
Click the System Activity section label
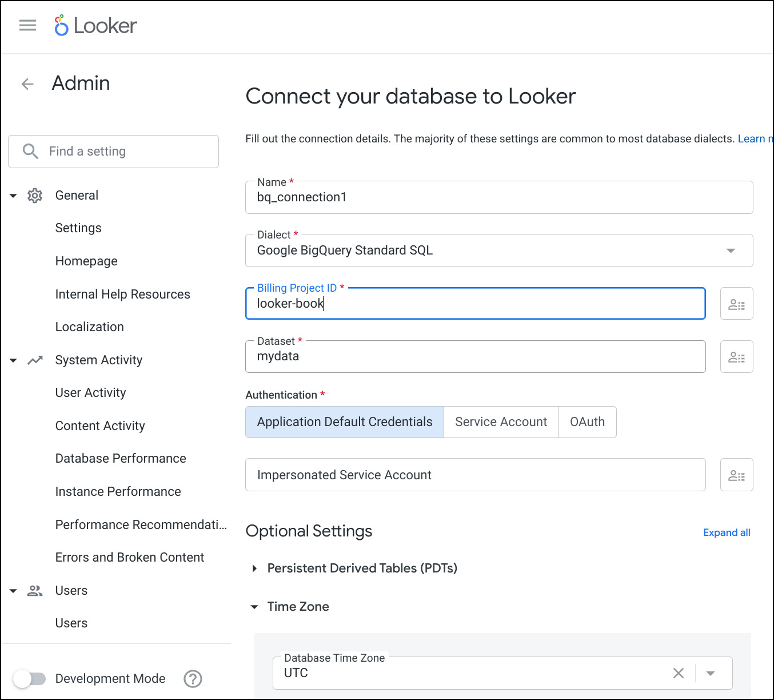[99, 360]
